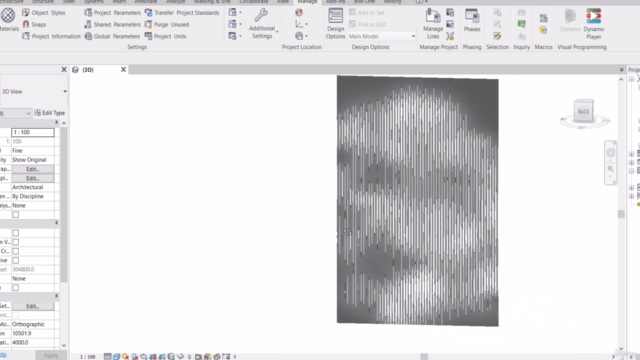Viewport: 640px width, 360px height.
Task: Click the Location globe icon in Project Location
Action: click(x=299, y=13)
